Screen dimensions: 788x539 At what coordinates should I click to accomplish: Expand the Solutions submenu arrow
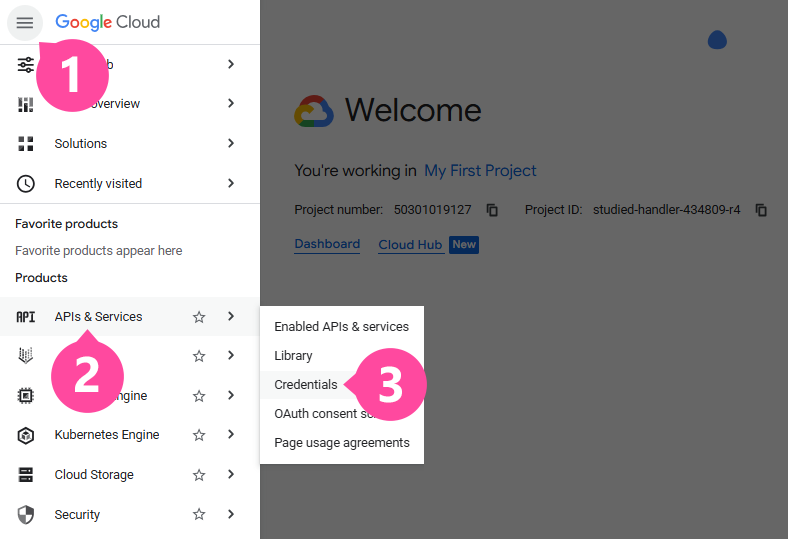(x=231, y=144)
